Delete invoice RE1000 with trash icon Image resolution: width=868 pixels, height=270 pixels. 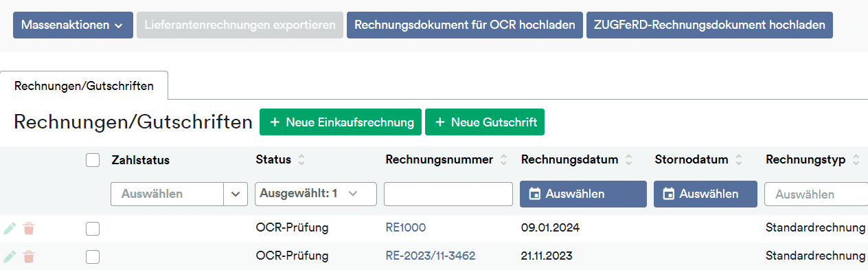pos(29,229)
